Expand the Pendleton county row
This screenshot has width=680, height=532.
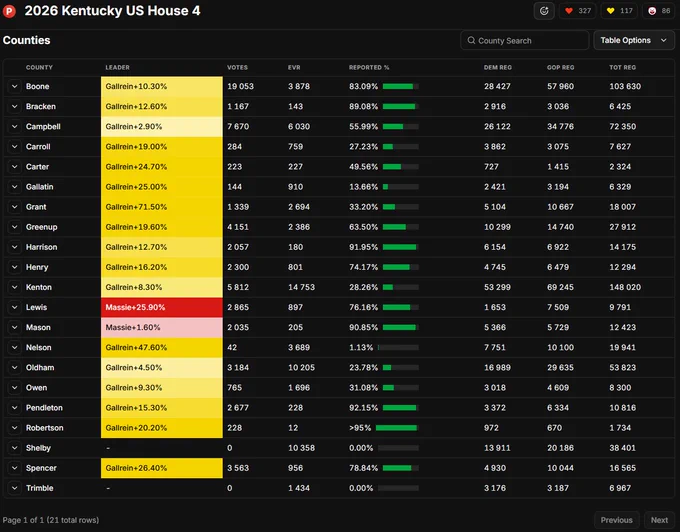coord(14,408)
